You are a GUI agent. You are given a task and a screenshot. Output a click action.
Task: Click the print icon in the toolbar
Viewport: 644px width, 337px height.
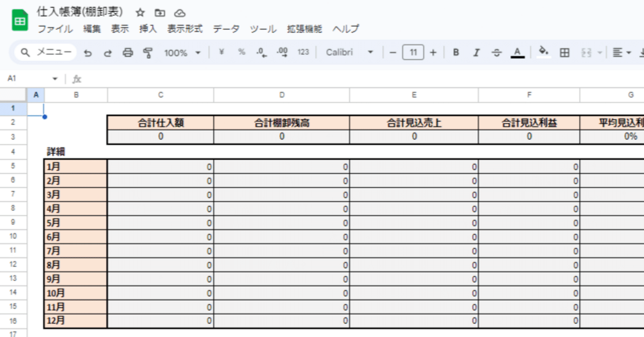click(127, 52)
